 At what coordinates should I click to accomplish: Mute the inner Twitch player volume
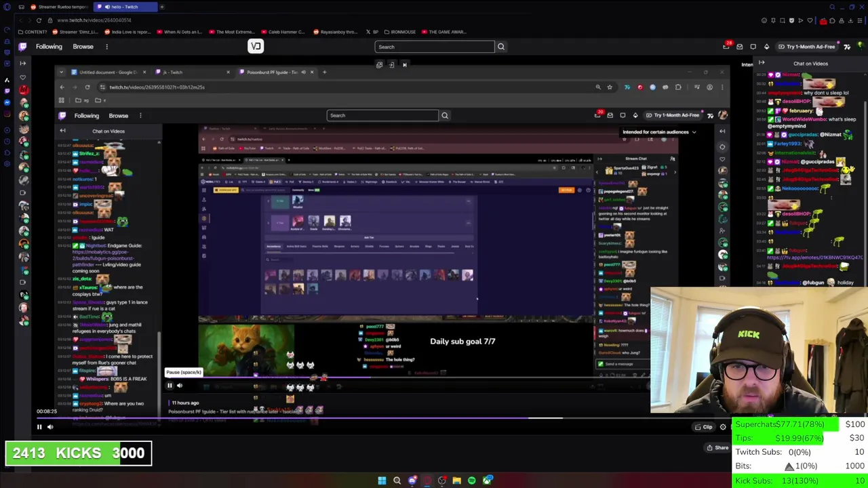(x=180, y=386)
